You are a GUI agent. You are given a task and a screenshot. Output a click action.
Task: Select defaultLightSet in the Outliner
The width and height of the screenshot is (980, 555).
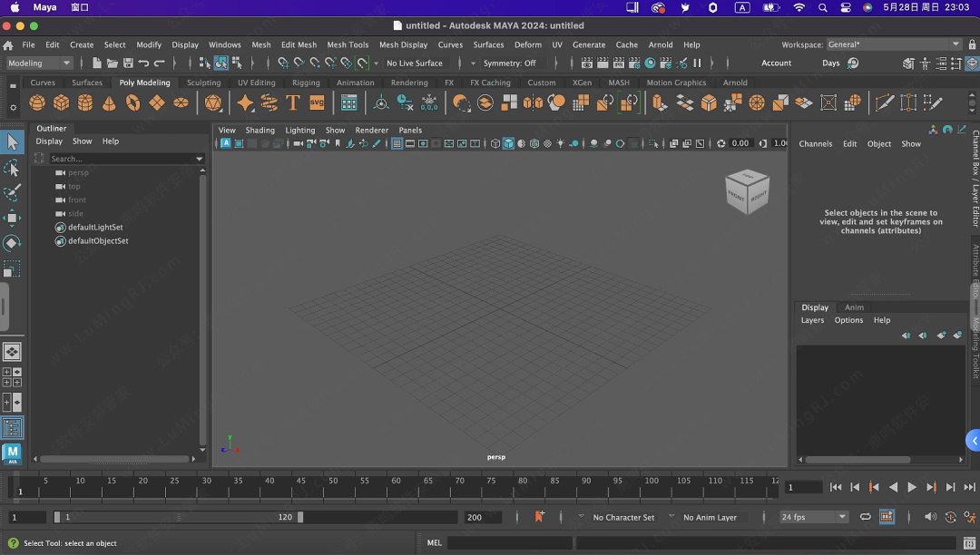[x=95, y=228]
